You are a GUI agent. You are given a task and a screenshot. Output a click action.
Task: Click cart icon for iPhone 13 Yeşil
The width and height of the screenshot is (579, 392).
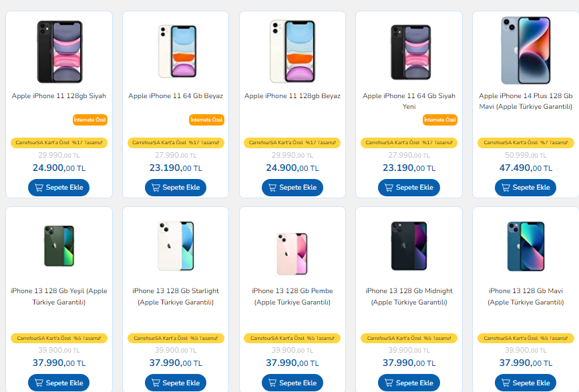pyautogui.click(x=39, y=383)
